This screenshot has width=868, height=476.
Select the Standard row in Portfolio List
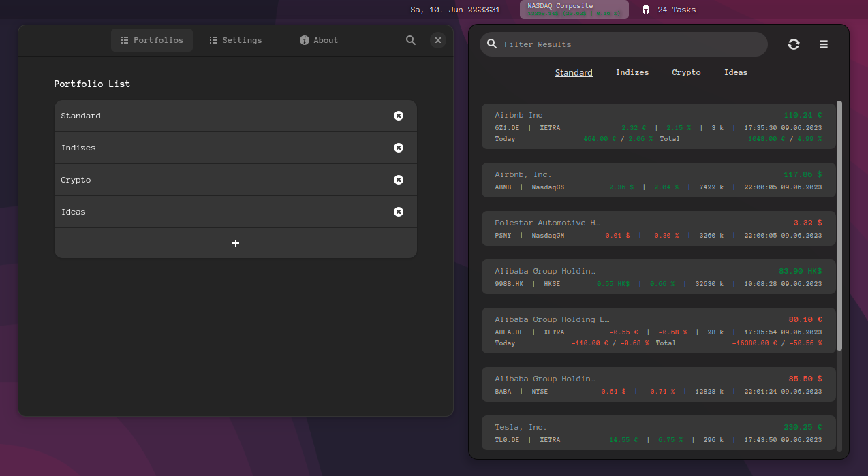pos(236,116)
